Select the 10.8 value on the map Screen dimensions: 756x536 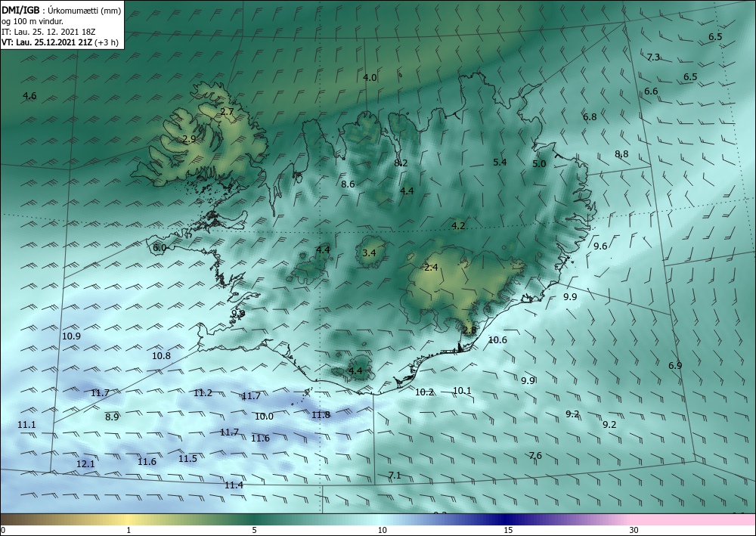click(161, 356)
